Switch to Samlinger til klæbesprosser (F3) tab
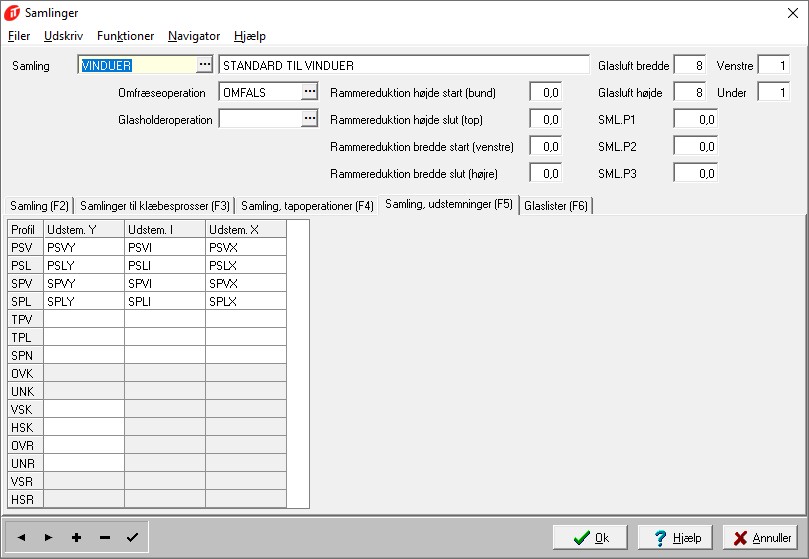 point(155,206)
